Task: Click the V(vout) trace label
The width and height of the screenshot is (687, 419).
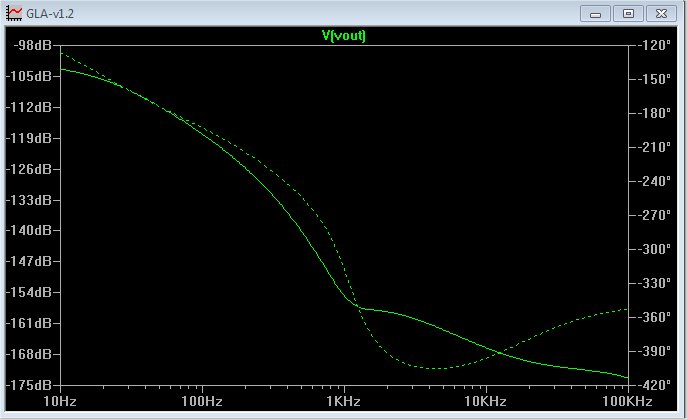Action: click(x=344, y=36)
